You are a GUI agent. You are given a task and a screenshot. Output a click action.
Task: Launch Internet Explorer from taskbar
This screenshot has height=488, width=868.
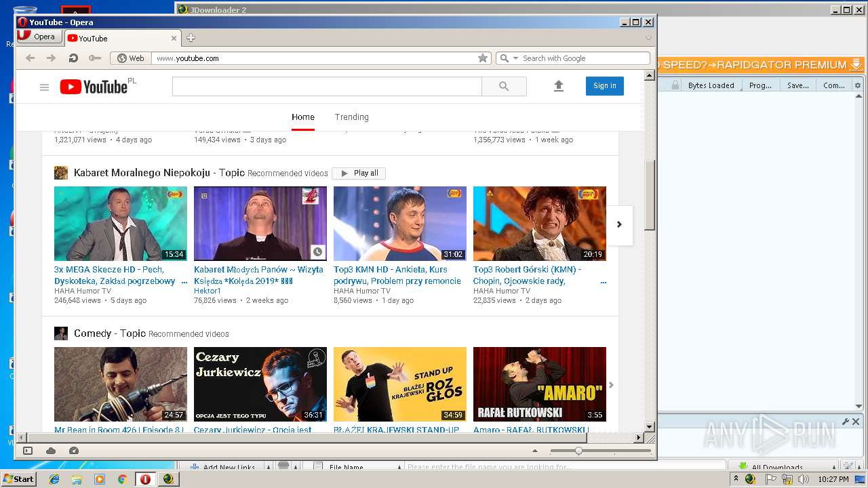click(x=54, y=479)
